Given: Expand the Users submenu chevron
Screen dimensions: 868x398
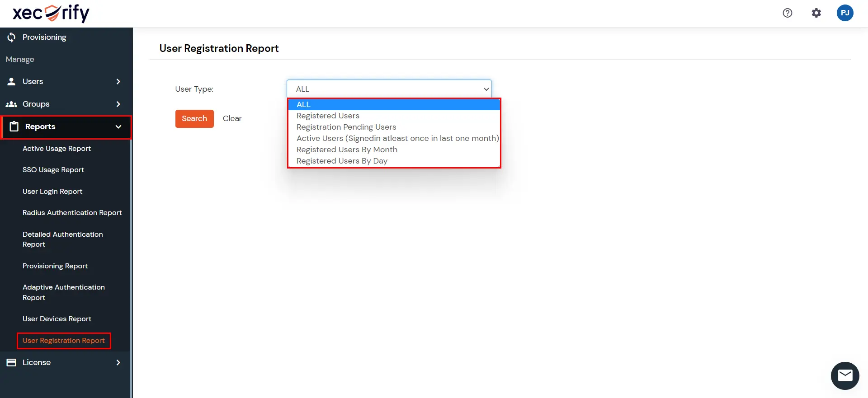Looking at the screenshot, I should pos(118,81).
